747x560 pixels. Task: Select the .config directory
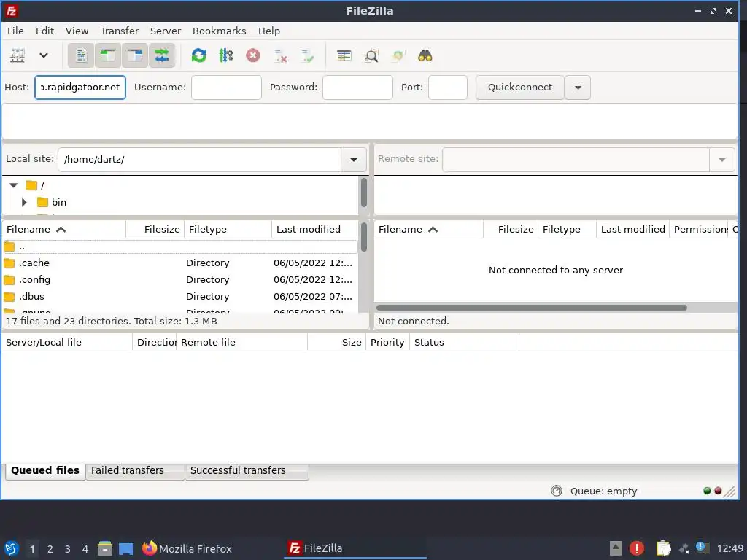tap(180, 279)
